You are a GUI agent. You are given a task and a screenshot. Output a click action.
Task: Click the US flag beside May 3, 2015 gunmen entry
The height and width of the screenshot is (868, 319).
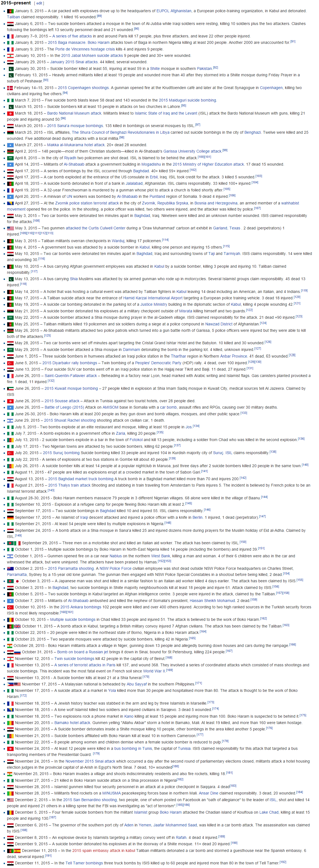point(11,229)
